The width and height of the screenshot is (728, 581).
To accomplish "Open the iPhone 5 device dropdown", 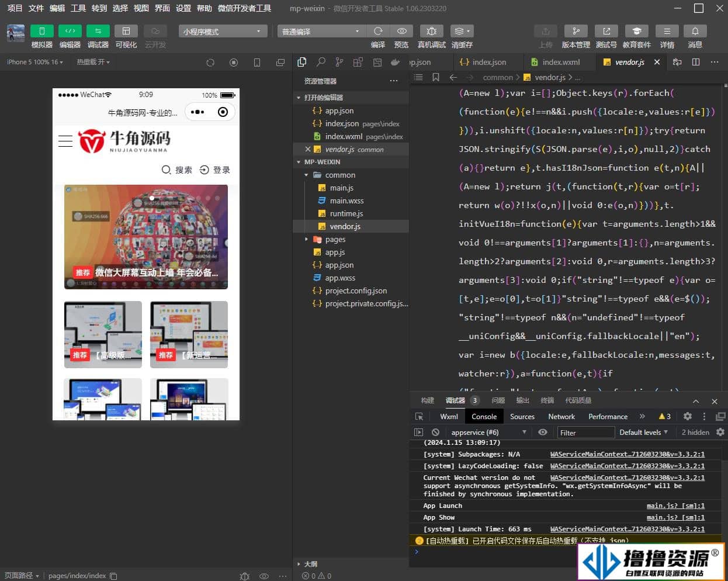I will (35, 62).
